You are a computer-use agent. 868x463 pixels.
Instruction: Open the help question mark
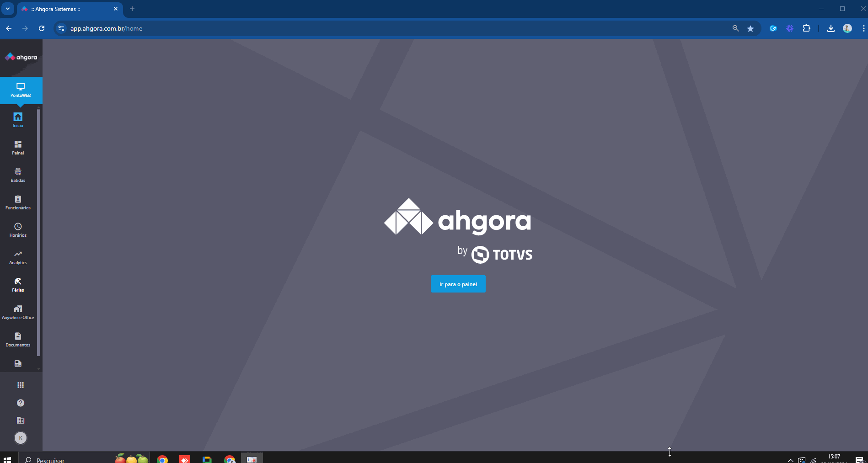21,403
